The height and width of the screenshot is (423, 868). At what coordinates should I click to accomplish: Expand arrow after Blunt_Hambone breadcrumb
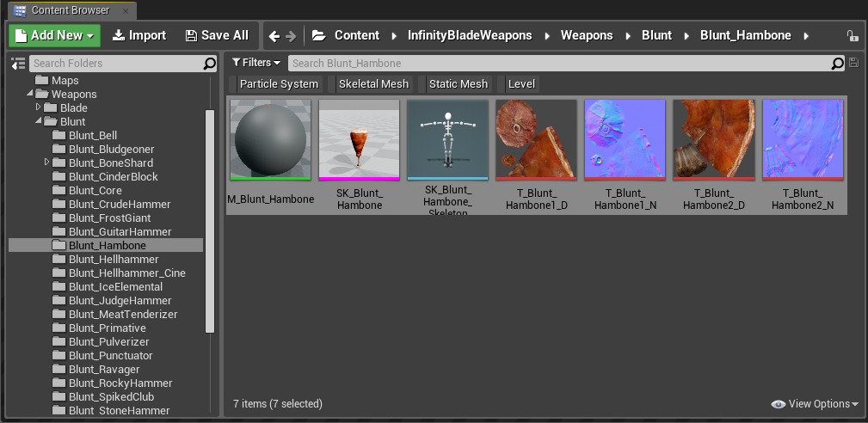pyautogui.click(x=806, y=36)
